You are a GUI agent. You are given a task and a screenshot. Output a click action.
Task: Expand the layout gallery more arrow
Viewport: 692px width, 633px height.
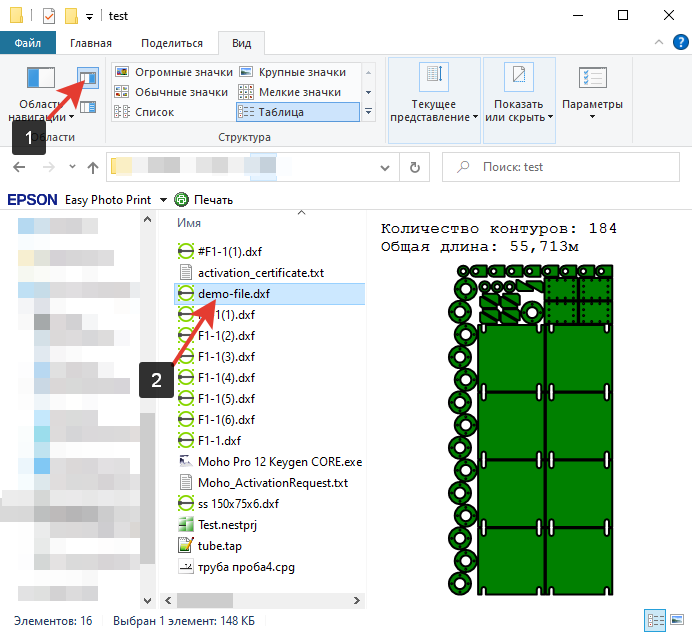point(369,112)
